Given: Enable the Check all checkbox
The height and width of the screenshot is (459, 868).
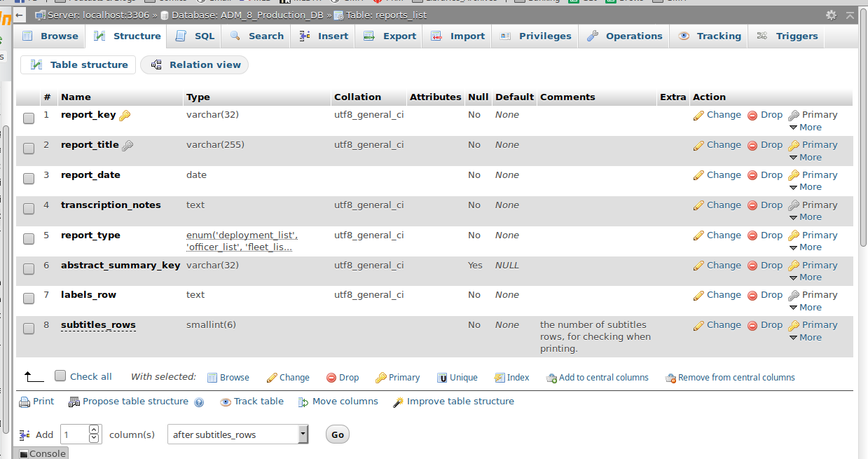Looking at the screenshot, I should point(60,376).
